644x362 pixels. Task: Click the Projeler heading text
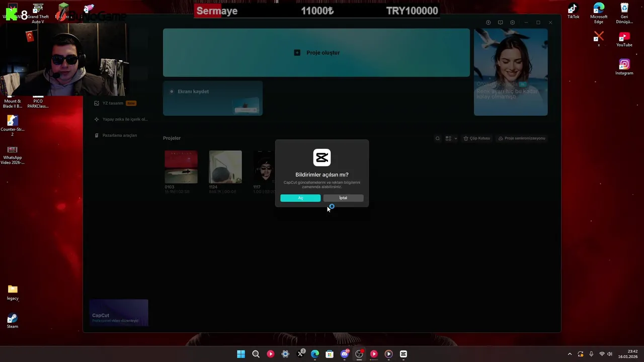point(172,138)
